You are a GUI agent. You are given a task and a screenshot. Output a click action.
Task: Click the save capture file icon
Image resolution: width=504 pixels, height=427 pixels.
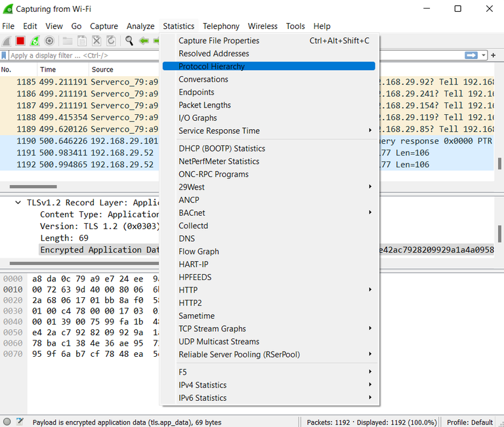point(82,41)
